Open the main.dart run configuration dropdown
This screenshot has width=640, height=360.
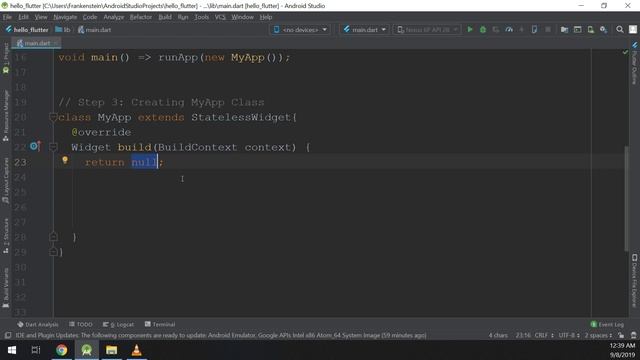pos(364,29)
